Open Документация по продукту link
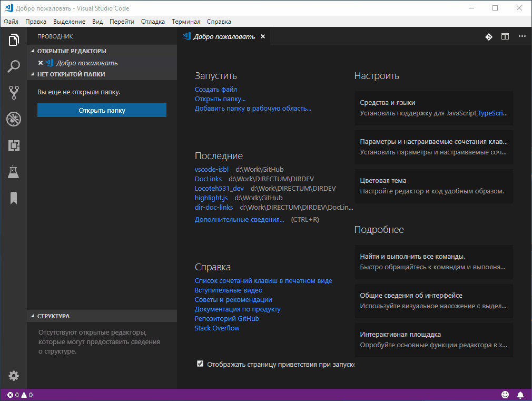Image resolution: width=532 pixels, height=401 pixels. [x=238, y=309]
